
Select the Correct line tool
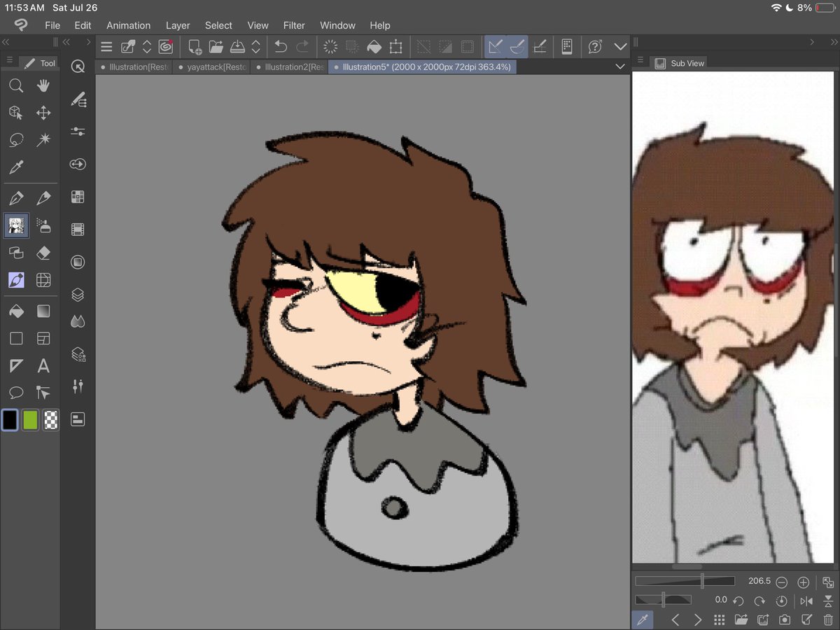[x=43, y=393]
